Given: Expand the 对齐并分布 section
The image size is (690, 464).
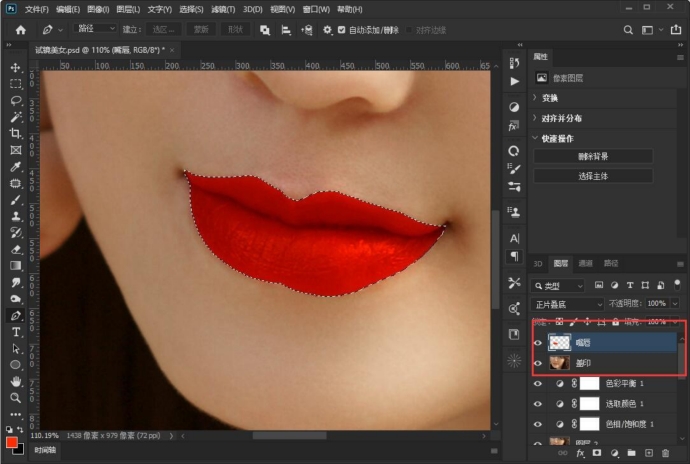Looking at the screenshot, I should [x=535, y=118].
